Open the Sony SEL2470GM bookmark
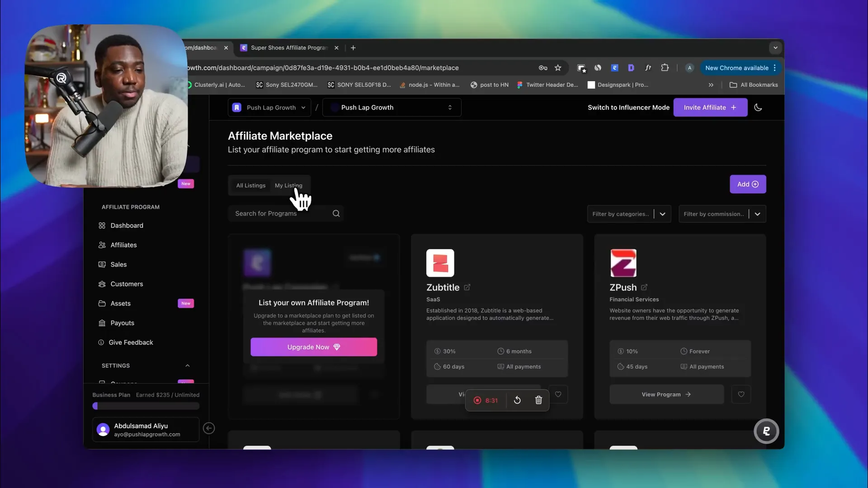Image resolution: width=868 pixels, height=488 pixels. [x=286, y=85]
